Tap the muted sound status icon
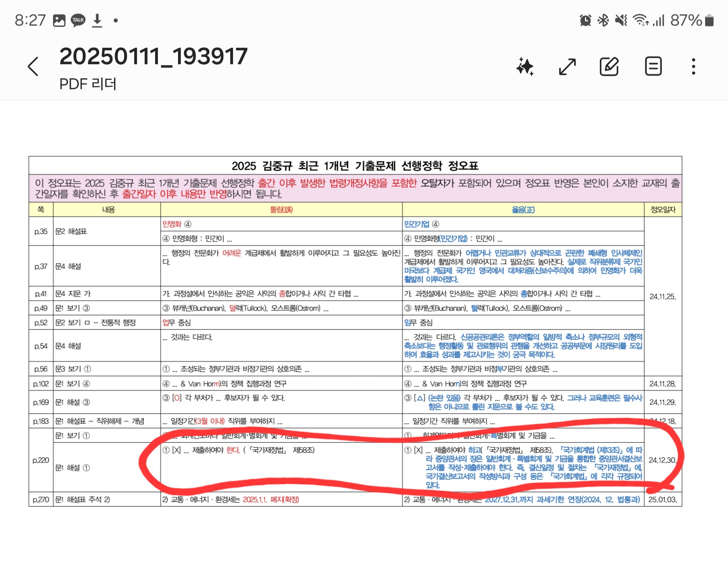 click(621, 20)
